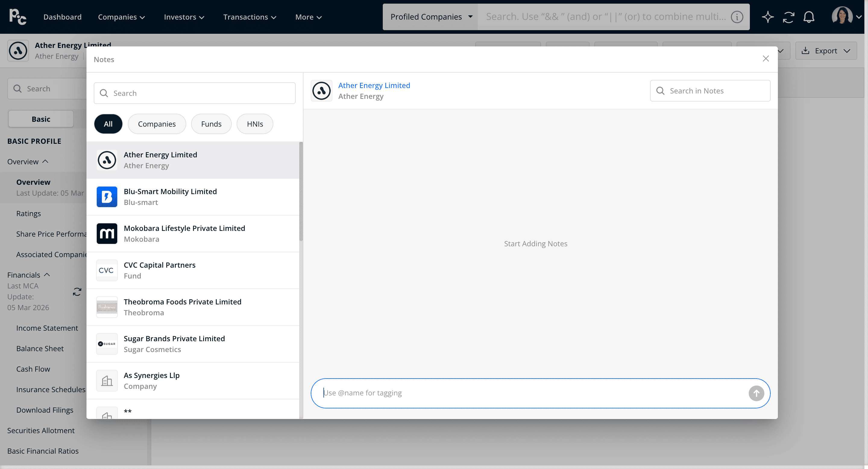Filter notes by Funds

(211, 124)
